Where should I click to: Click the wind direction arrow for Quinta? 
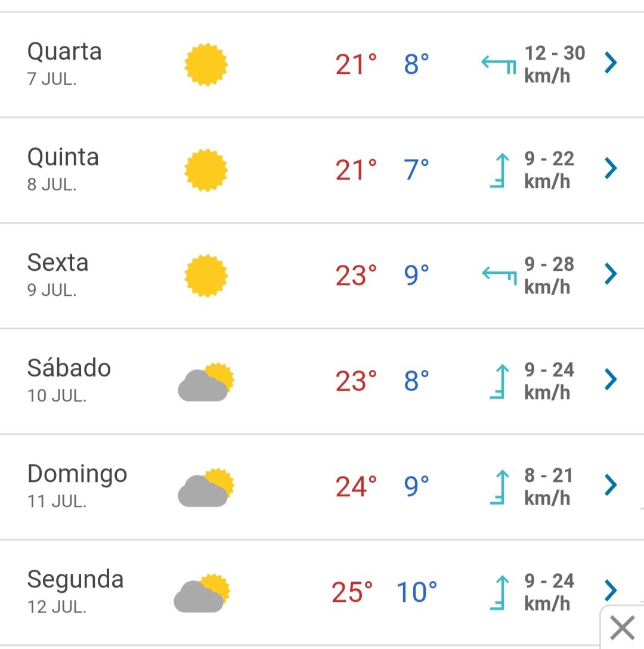(499, 170)
